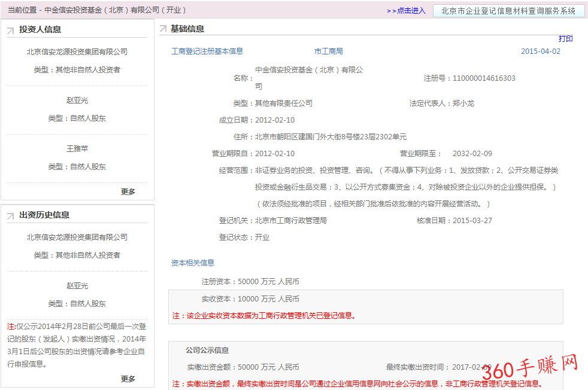Click the 成立日期 value 2012-02-10
588x390 pixels.
coord(275,120)
